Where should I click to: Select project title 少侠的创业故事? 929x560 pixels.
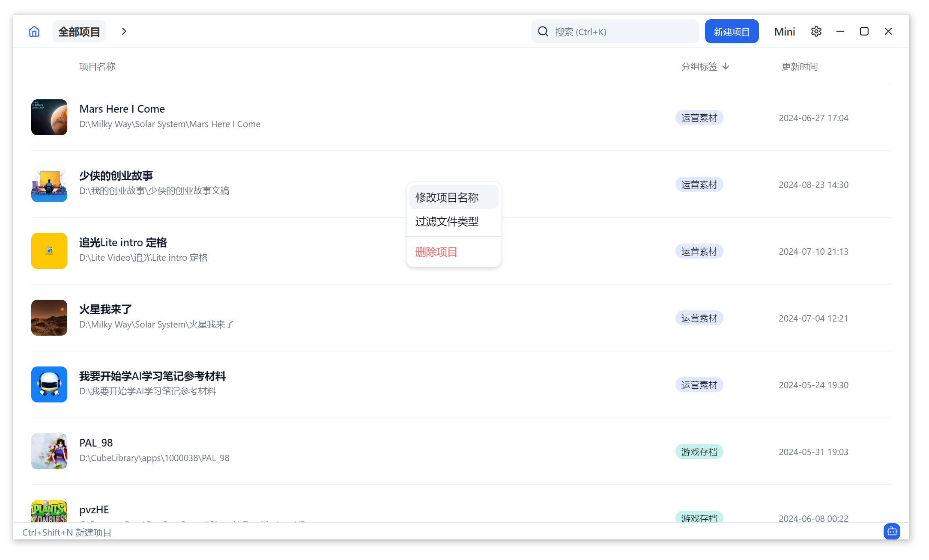point(116,176)
